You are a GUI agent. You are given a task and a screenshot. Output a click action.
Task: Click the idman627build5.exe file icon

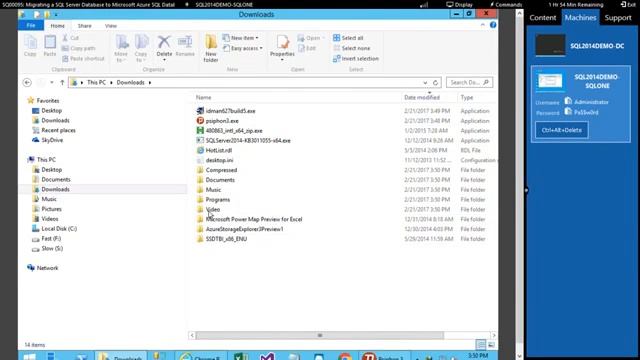200,111
